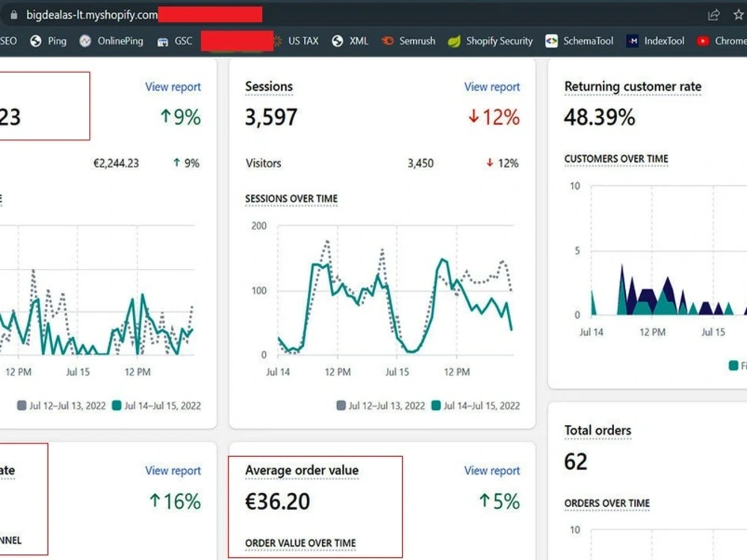Click the Sessions card heading
The width and height of the screenshot is (747, 560).
[269, 87]
